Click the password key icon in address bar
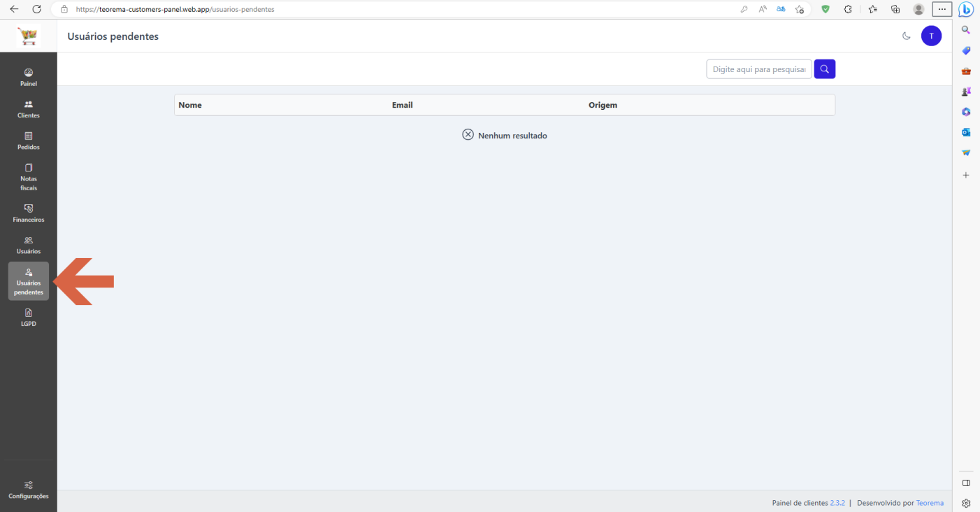Screen dimensions: 980x512 click(744, 10)
